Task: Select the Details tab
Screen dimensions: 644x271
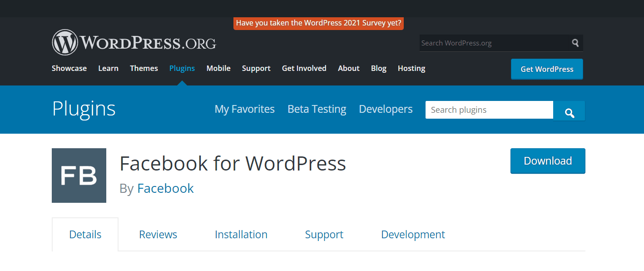Action: (85, 235)
